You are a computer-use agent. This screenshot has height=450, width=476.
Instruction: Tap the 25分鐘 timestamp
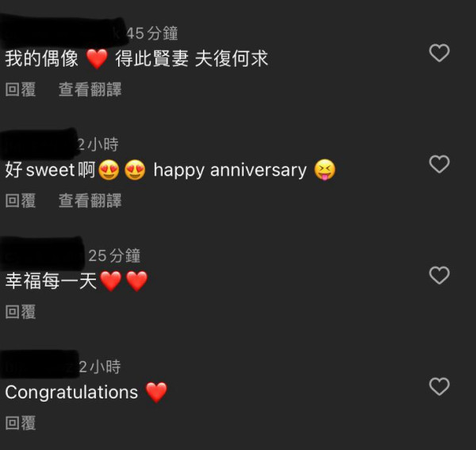click(114, 256)
